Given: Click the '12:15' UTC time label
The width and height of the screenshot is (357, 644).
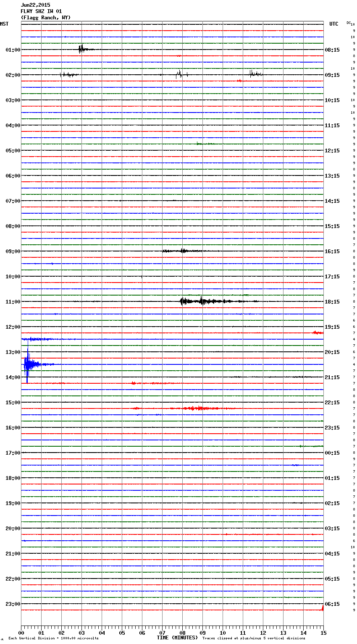Looking at the screenshot, I should tap(332, 151).
